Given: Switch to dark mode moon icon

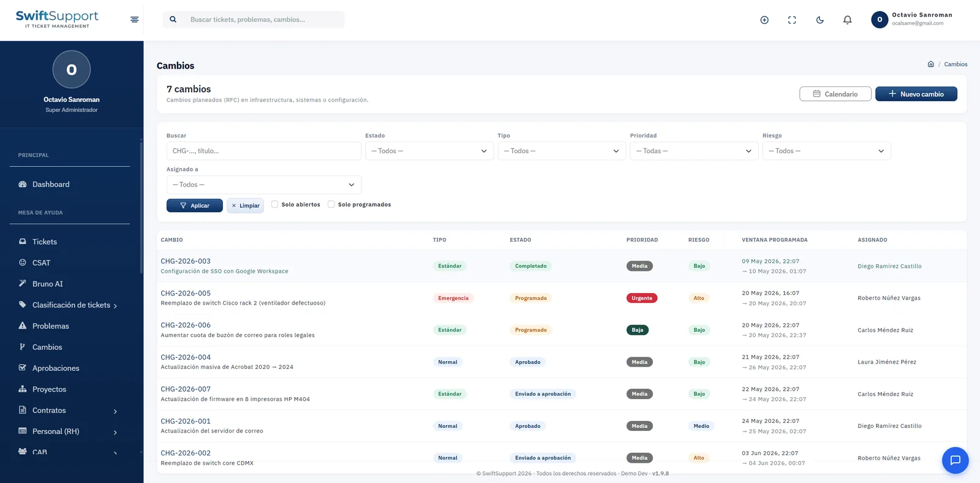Looking at the screenshot, I should point(820,20).
